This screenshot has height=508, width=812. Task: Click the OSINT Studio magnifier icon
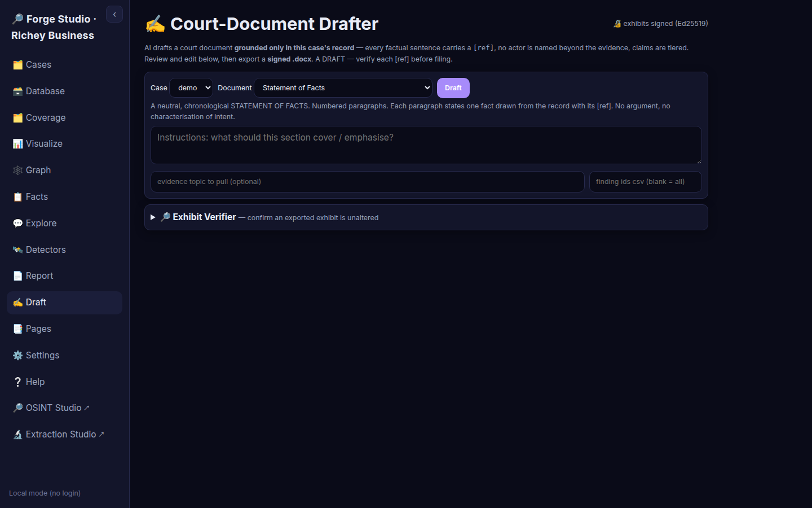click(x=17, y=408)
